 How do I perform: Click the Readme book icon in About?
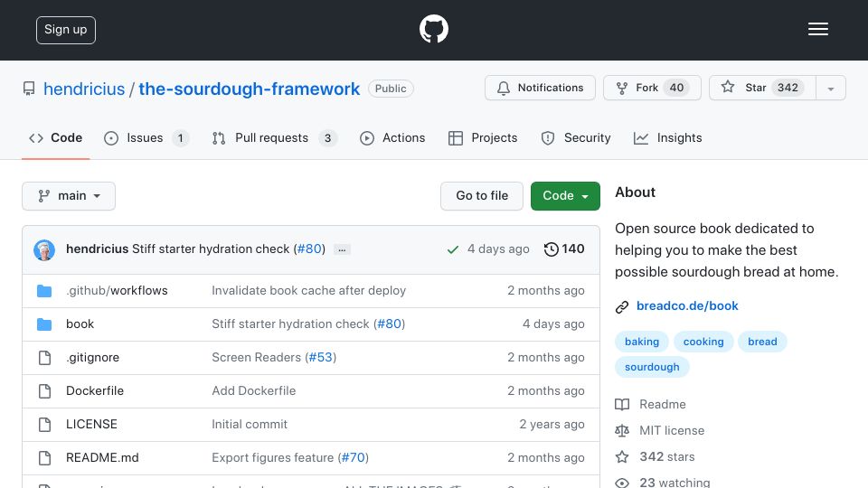(622, 405)
